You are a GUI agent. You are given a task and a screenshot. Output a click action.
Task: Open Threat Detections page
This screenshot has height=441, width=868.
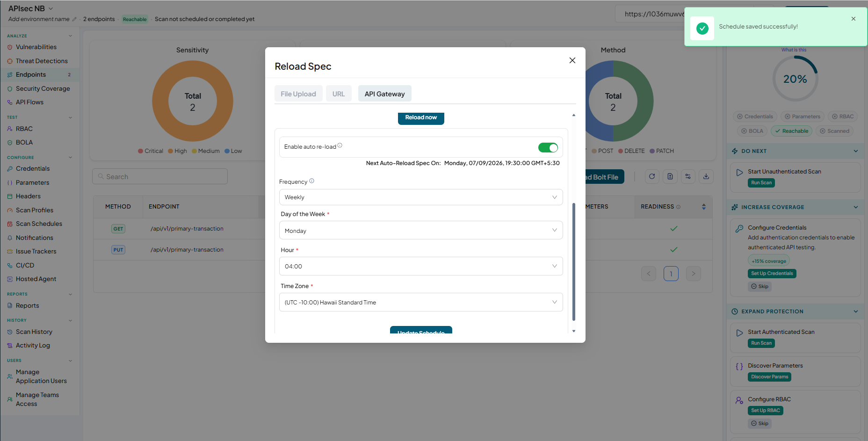pyautogui.click(x=42, y=61)
